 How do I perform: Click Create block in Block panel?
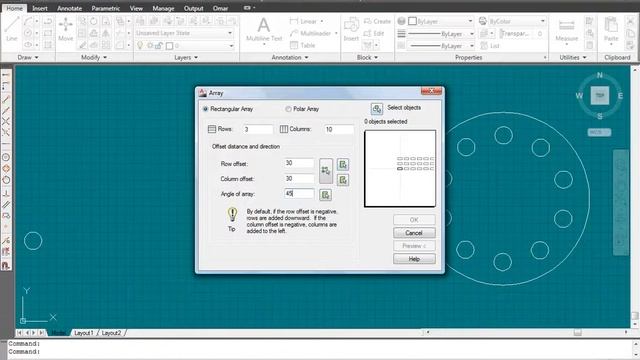377,21
